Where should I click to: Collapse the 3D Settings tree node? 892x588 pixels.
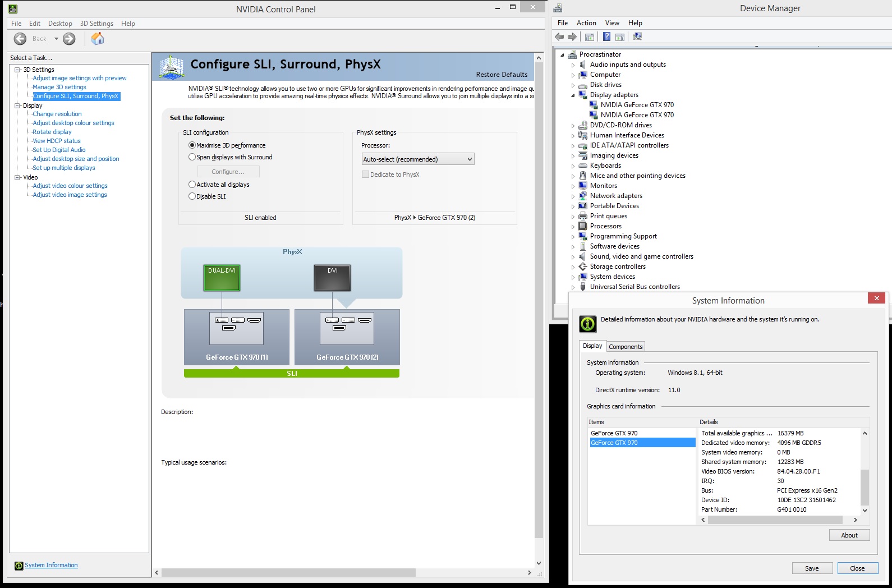(x=17, y=70)
